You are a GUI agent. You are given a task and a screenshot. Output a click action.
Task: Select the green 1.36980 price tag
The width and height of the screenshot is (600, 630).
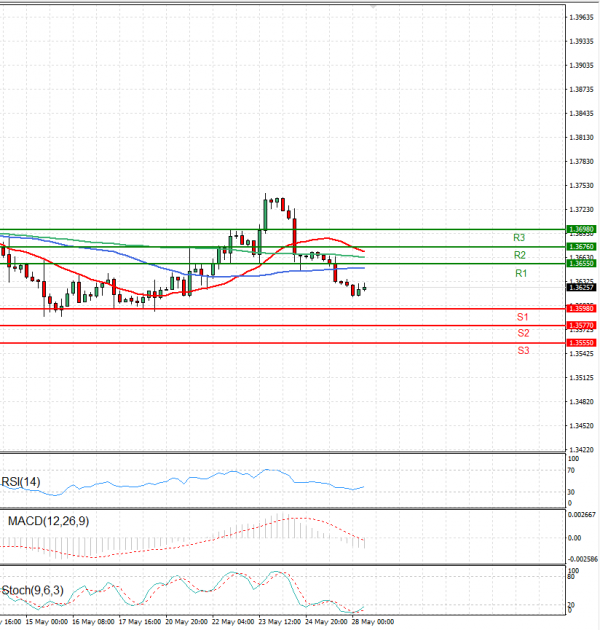(581, 229)
